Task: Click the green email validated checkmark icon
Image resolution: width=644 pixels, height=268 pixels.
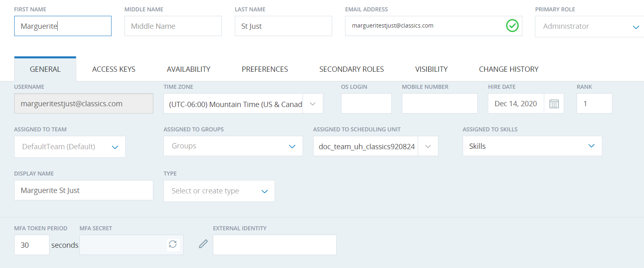Action: pyautogui.click(x=512, y=26)
